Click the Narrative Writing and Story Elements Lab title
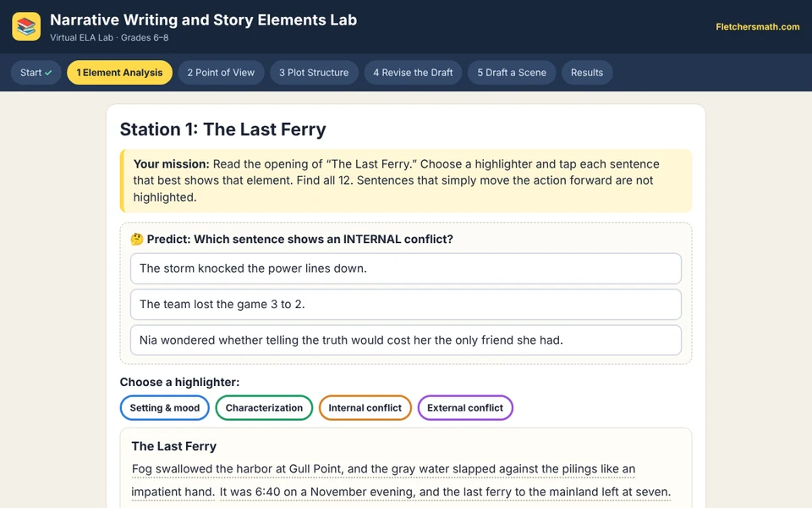Viewport: 812px width, 508px height. click(204, 19)
